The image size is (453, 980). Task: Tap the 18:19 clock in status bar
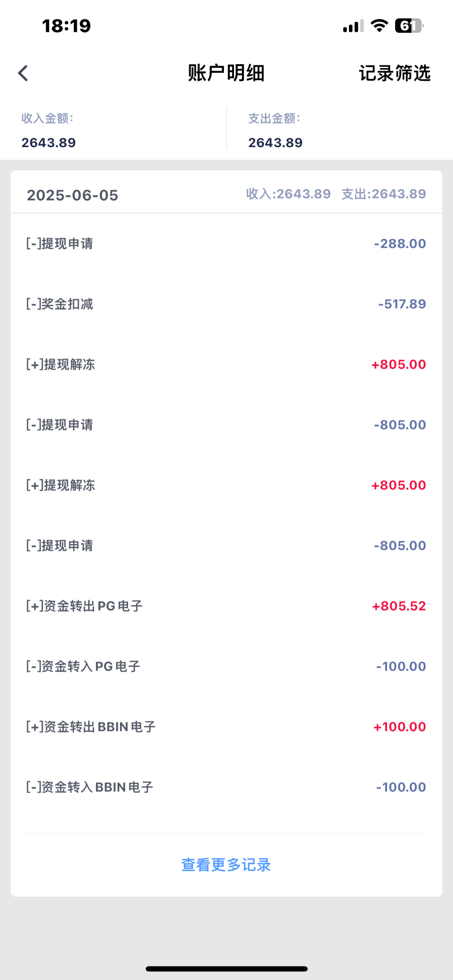67,26
